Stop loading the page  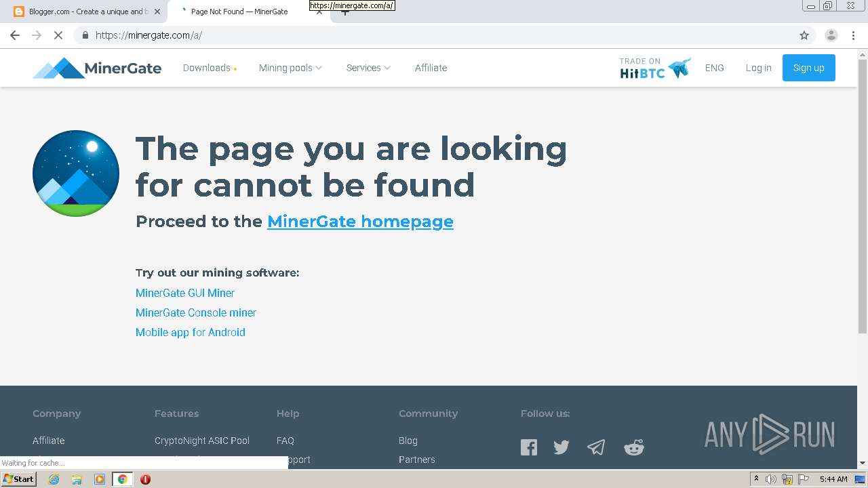[58, 35]
